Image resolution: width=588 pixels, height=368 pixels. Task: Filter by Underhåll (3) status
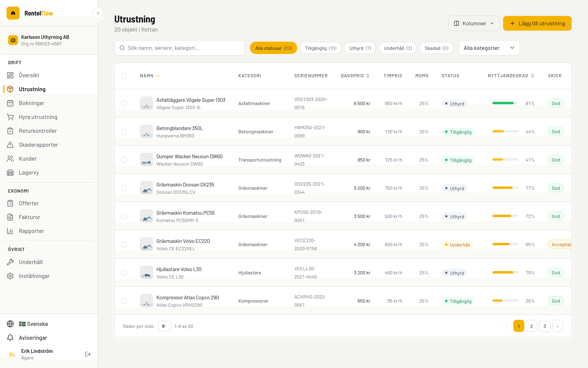pos(398,48)
